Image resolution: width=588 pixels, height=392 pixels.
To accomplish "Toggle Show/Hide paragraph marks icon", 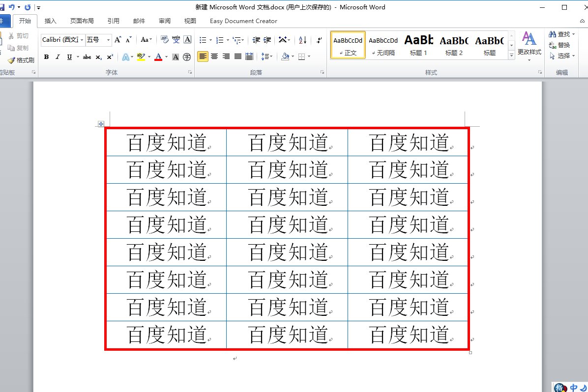I will (319, 39).
